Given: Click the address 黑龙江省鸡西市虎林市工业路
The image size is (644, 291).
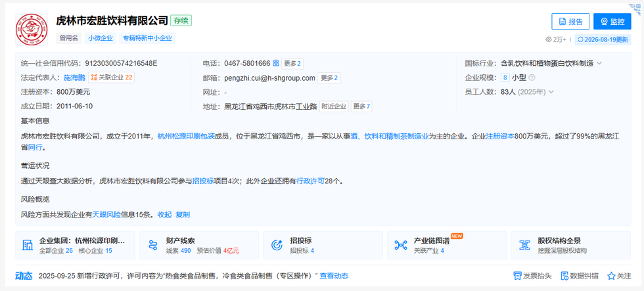Looking at the screenshot, I should (x=271, y=106).
